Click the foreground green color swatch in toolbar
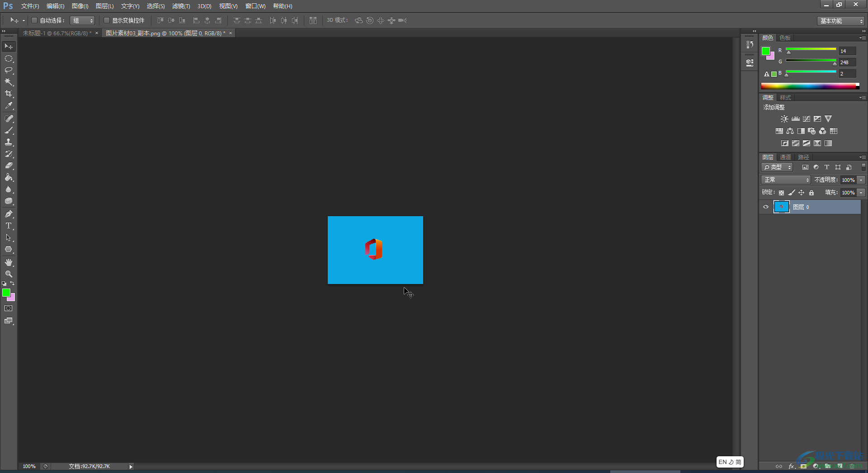This screenshot has height=473, width=868. (x=6, y=293)
